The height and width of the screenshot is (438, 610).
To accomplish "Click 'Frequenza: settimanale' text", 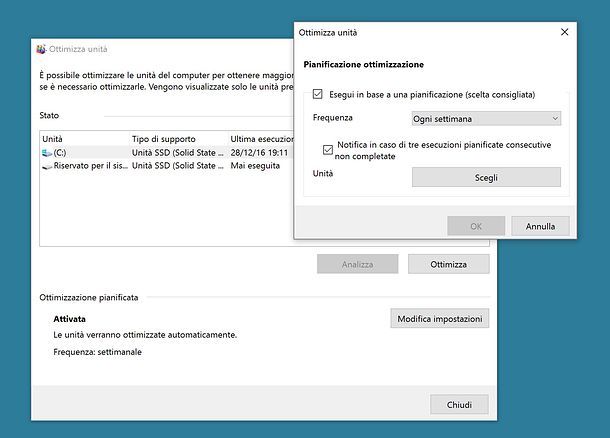I will tap(97, 352).
